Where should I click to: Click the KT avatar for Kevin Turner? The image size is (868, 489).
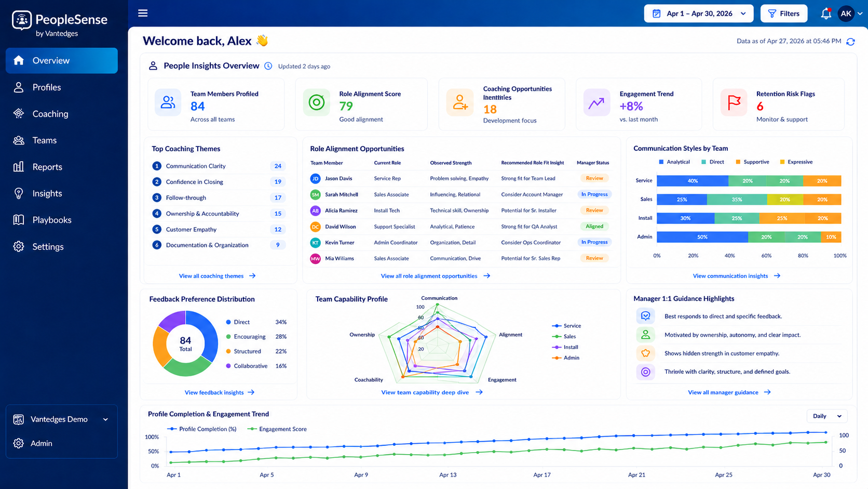(315, 243)
